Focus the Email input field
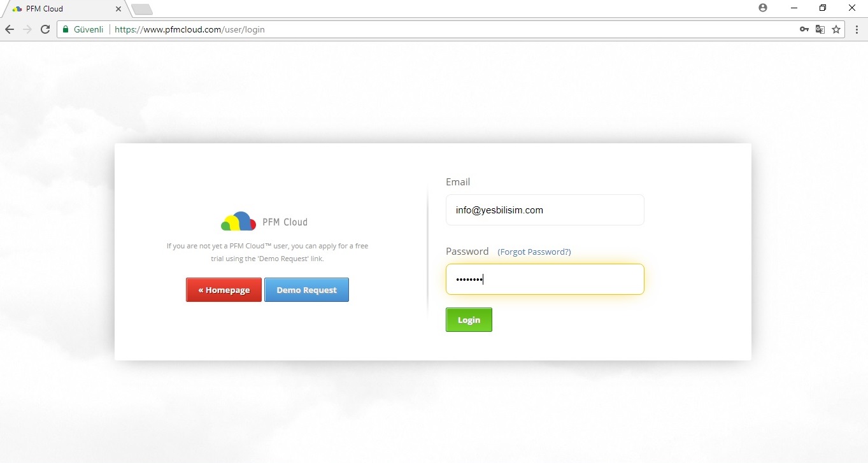Image resolution: width=868 pixels, height=463 pixels. tap(545, 210)
